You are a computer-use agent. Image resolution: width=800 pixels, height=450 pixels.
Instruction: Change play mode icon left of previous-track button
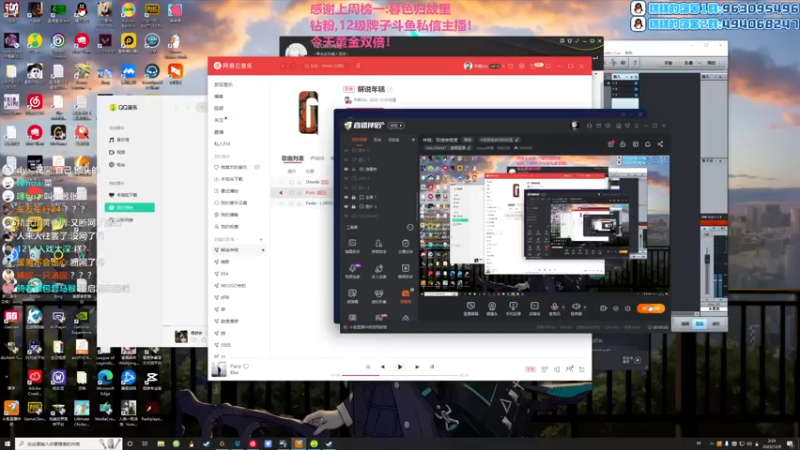pos(368,367)
